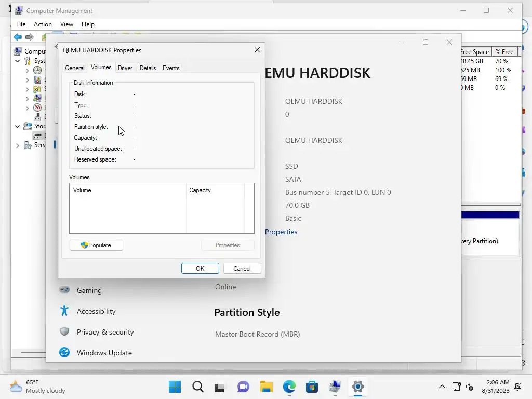Cancel the QEMU HARDDISK Properties dialog
532x399 pixels.
pos(242,269)
